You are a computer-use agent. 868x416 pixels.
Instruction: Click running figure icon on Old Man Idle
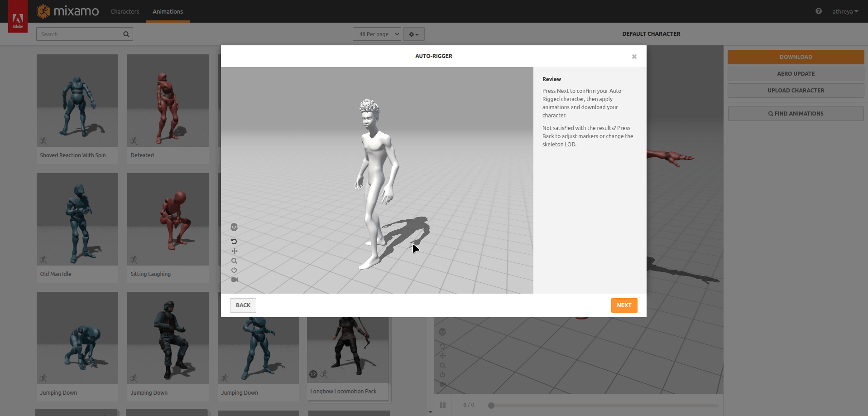coord(43,260)
